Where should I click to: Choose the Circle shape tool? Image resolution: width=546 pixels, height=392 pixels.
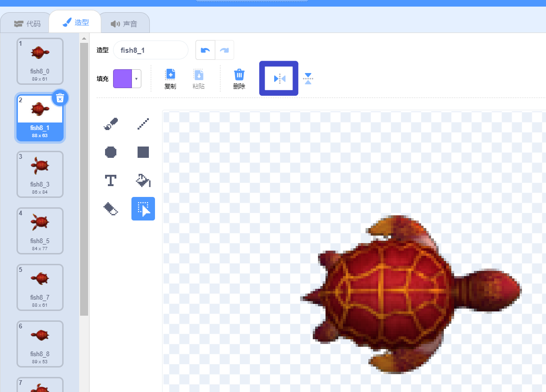(x=111, y=152)
